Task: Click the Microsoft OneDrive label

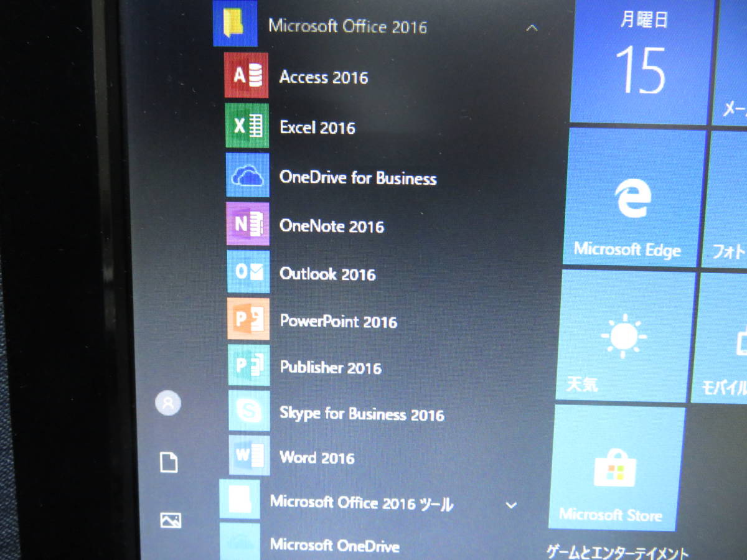Action: tap(334, 545)
